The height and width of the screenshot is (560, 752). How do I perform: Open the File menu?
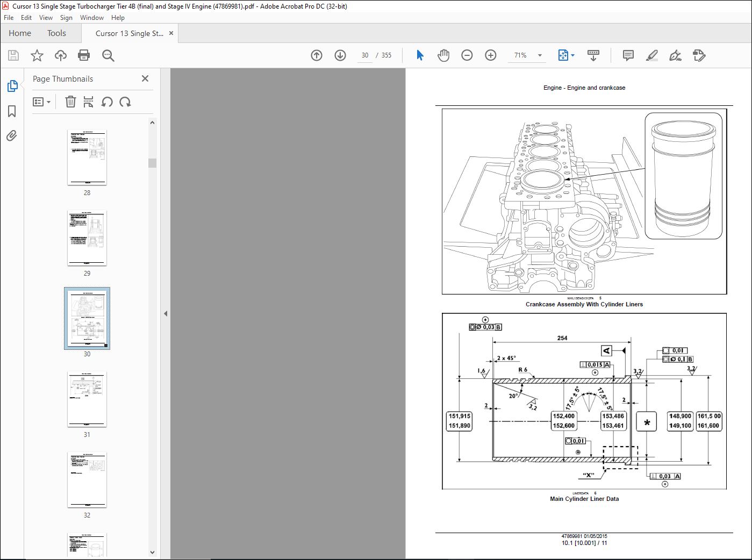tap(9, 18)
